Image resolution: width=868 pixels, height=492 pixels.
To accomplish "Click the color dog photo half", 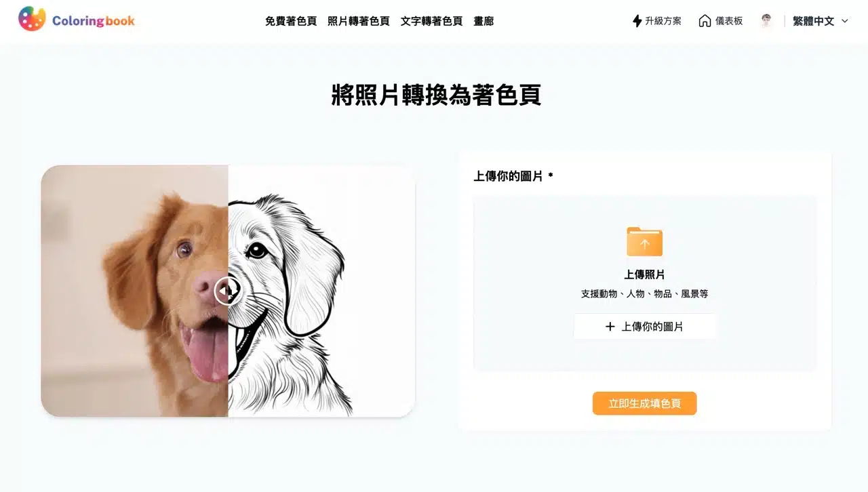I will pyautogui.click(x=134, y=291).
